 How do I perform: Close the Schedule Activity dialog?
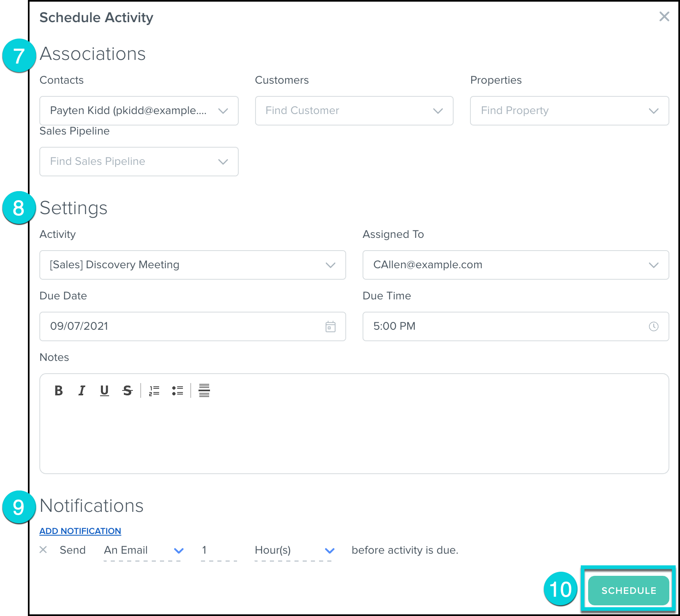point(664,16)
